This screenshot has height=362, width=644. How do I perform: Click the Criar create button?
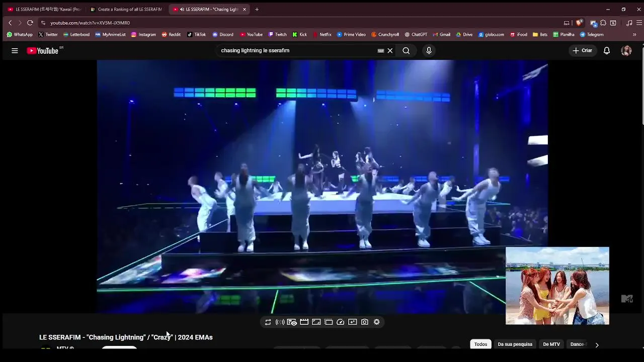tap(583, 50)
